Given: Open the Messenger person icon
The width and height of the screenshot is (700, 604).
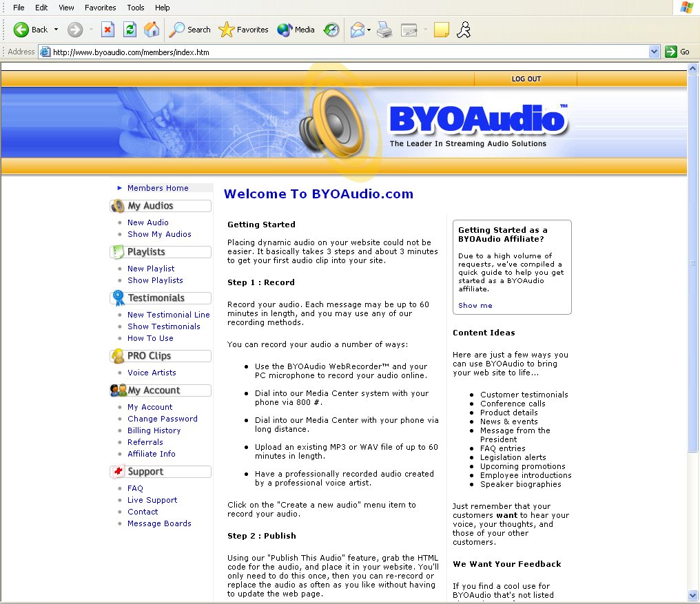Looking at the screenshot, I should (x=464, y=30).
